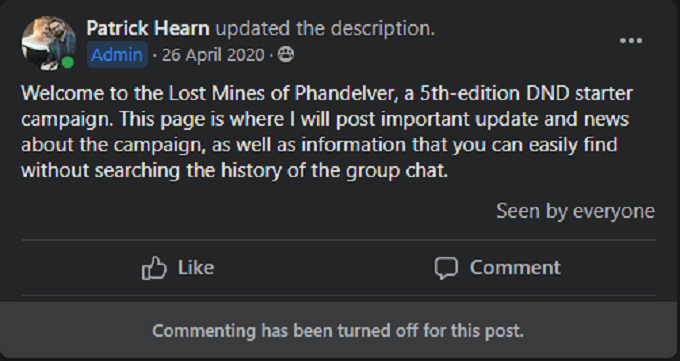
Task: Click the '5th-edition DND starter' phrase
Action: tap(526, 93)
